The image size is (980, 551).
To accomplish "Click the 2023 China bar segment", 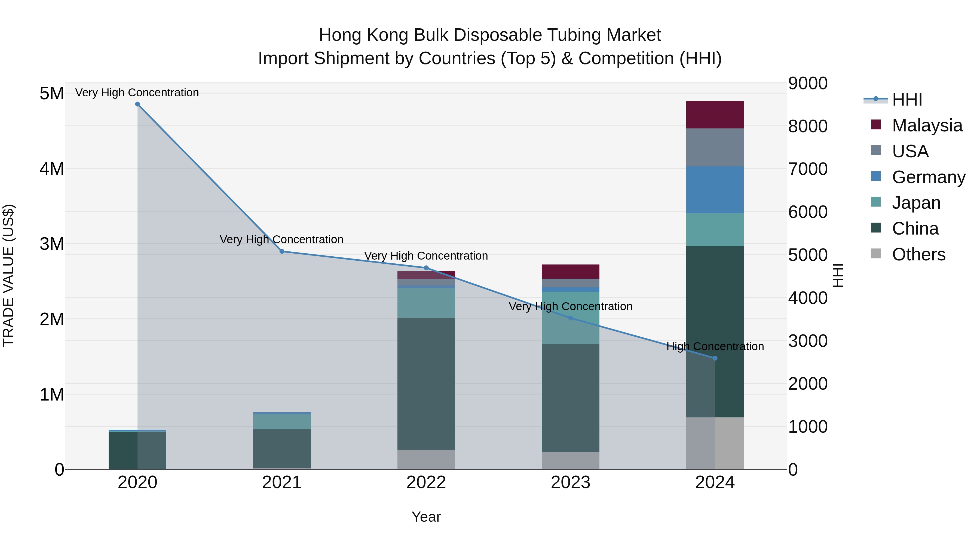I will [x=570, y=398].
